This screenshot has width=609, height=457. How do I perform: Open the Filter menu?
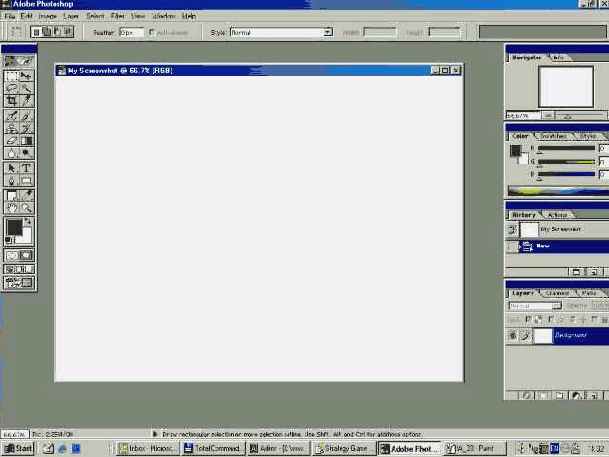pyautogui.click(x=118, y=16)
